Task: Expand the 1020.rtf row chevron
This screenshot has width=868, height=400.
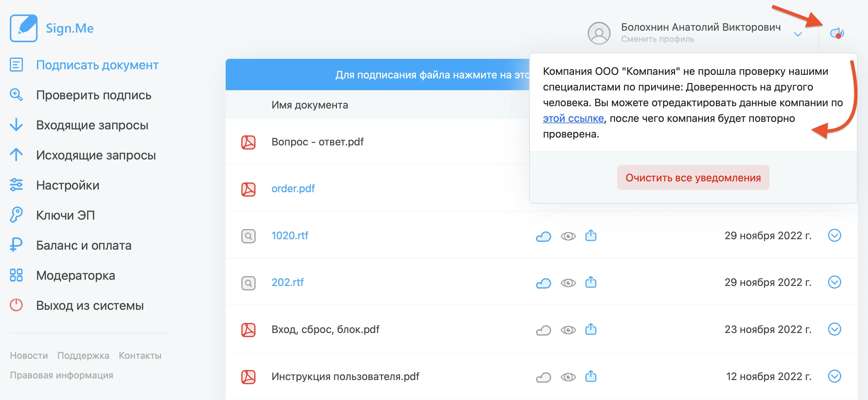Action: 834,235
